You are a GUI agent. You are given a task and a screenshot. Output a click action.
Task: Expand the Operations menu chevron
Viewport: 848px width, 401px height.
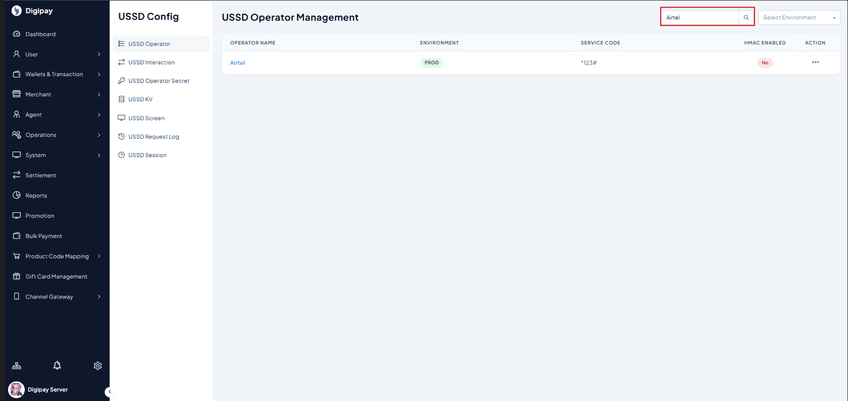click(x=99, y=135)
